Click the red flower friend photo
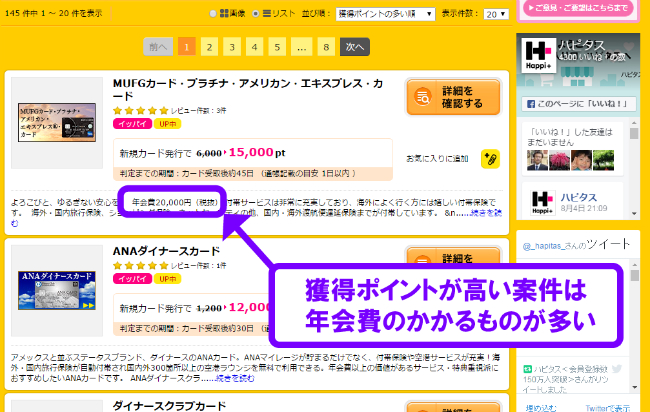 coord(559,160)
